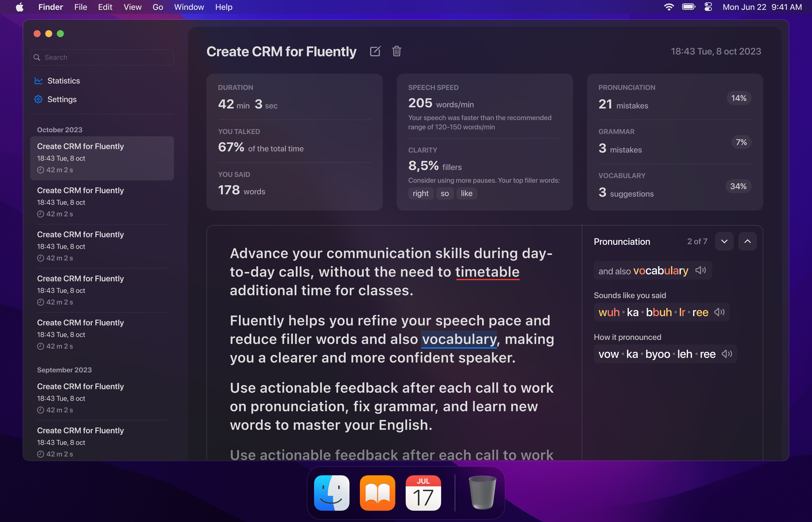This screenshot has height=522, width=812.
Task: Click the 'like' filler word chip
Action: (467, 193)
